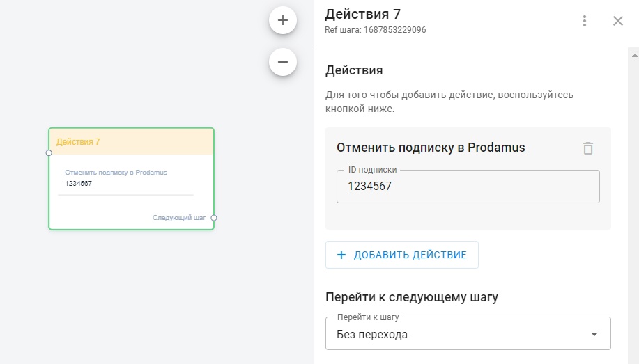
Task: Delete the Prodamus action with trash icon
Action: [x=588, y=148]
